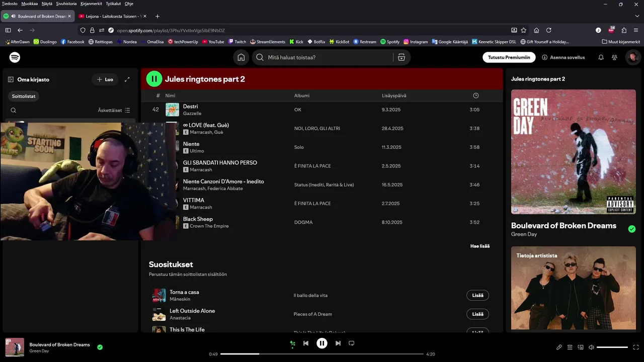Expand the library panel with the arrows icon
Screen dimensions: 644x362
tap(127, 79)
